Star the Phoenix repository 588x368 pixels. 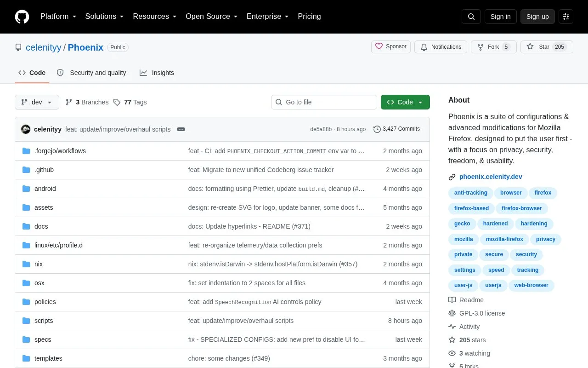(x=547, y=47)
